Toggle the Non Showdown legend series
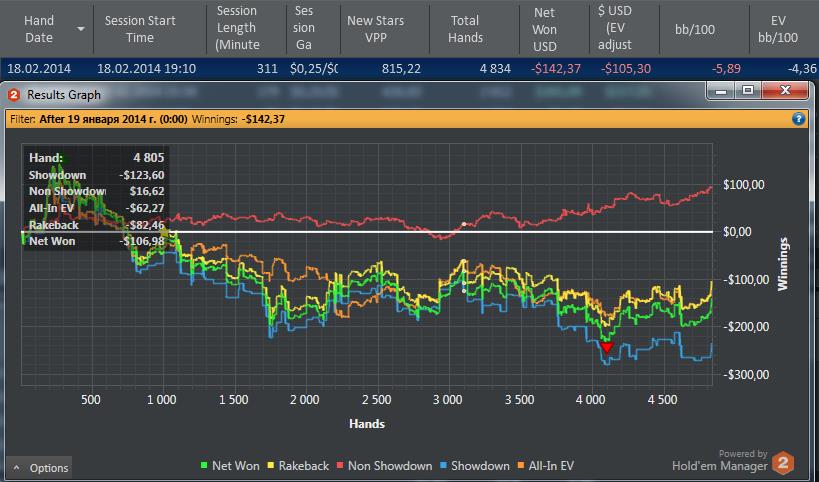 coord(384,465)
